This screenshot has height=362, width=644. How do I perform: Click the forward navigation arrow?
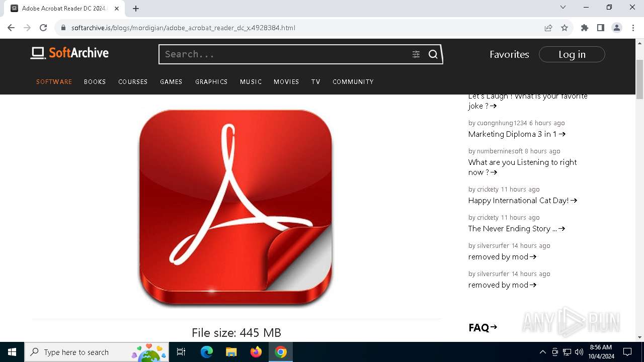[27, 28]
